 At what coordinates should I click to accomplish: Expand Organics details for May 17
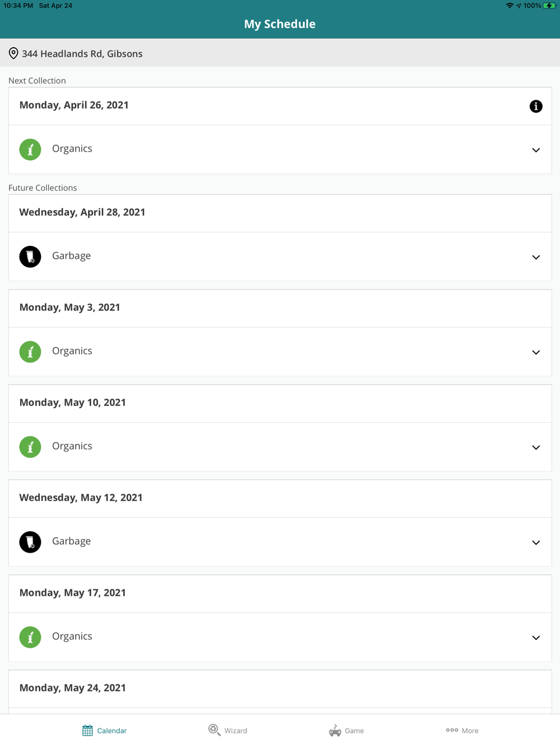(x=535, y=638)
